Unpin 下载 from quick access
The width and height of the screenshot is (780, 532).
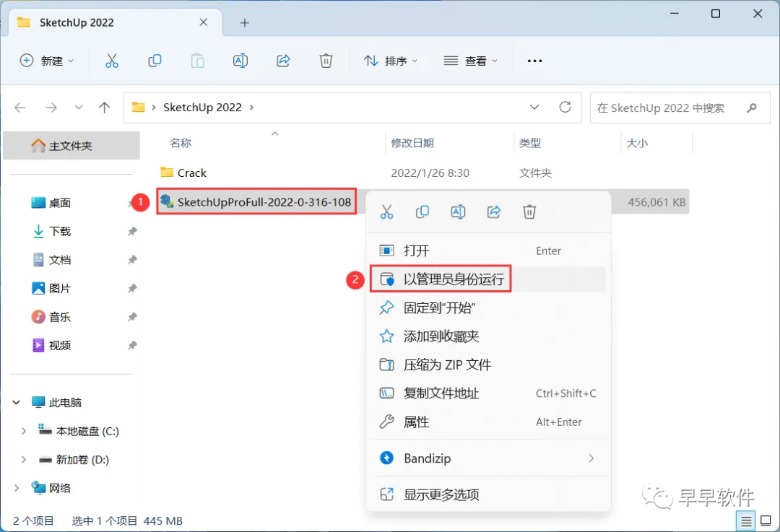(x=132, y=231)
